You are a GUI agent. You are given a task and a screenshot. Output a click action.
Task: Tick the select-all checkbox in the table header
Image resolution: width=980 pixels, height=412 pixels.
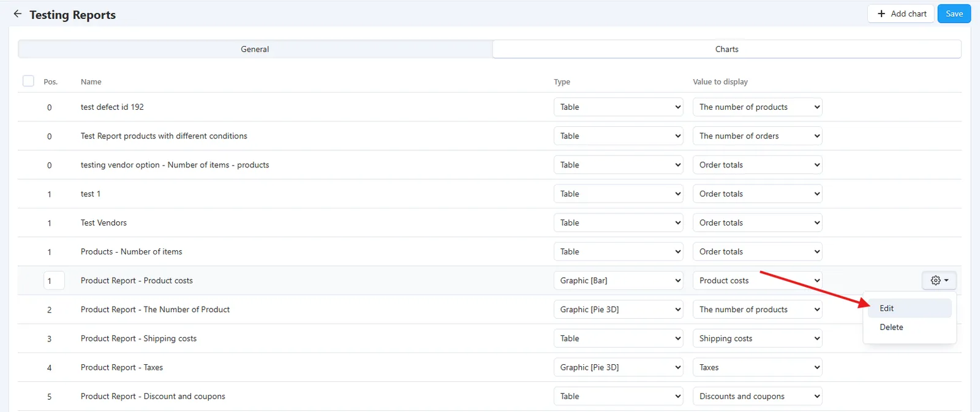(x=28, y=81)
